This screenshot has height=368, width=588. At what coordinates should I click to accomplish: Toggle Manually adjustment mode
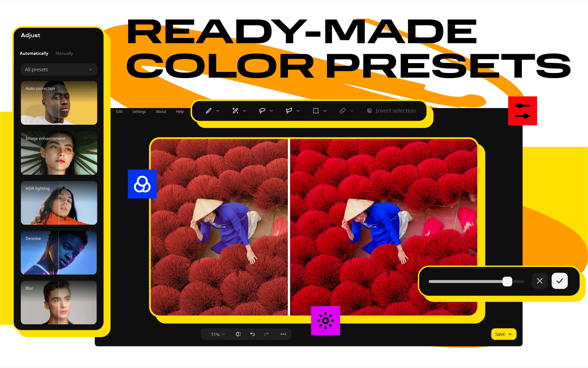[64, 53]
